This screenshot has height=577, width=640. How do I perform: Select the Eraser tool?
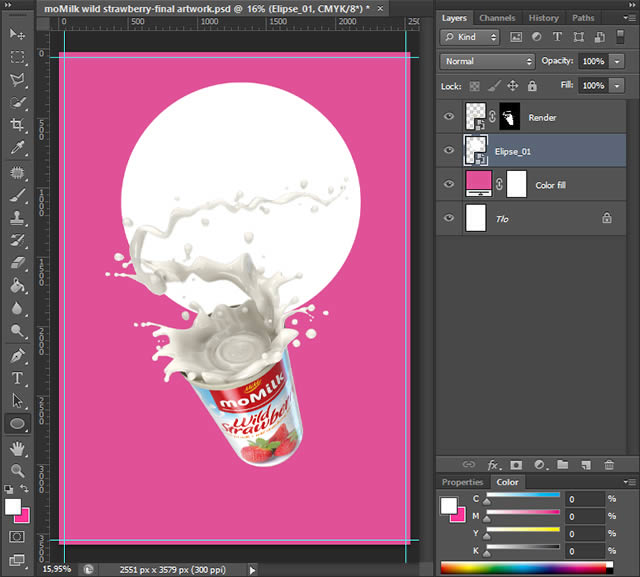[x=17, y=263]
